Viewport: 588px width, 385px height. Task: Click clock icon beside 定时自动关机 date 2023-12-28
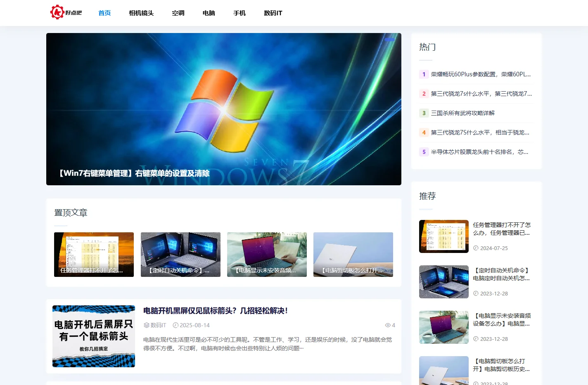tap(476, 293)
